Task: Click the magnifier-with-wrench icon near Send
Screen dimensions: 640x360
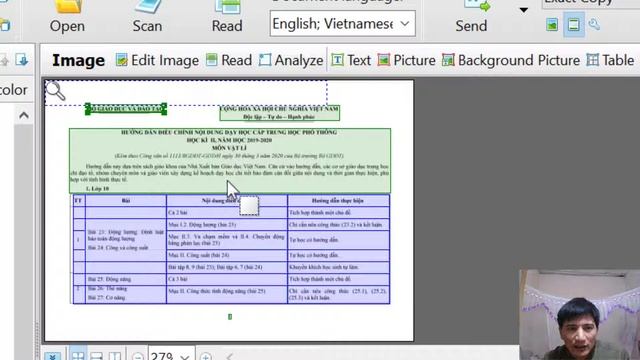Action: 594,24
